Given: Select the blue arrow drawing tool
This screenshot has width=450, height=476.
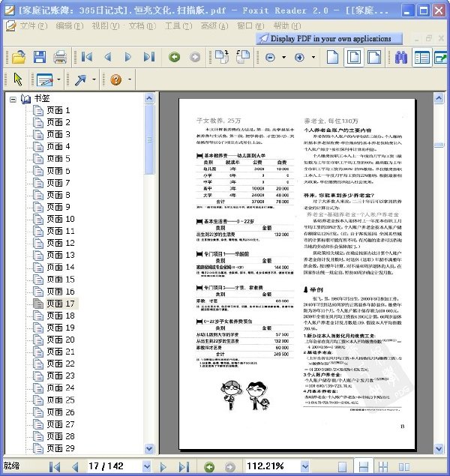Looking at the screenshot, I should point(80,80).
